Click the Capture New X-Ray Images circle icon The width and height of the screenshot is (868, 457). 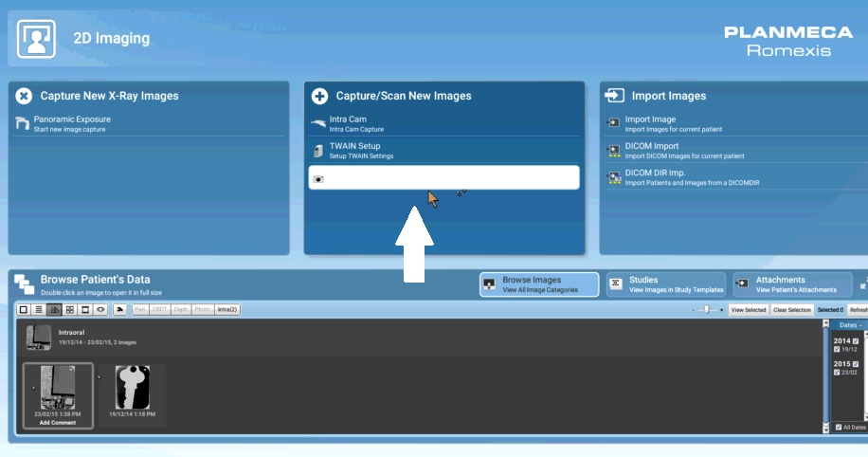[24, 96]
